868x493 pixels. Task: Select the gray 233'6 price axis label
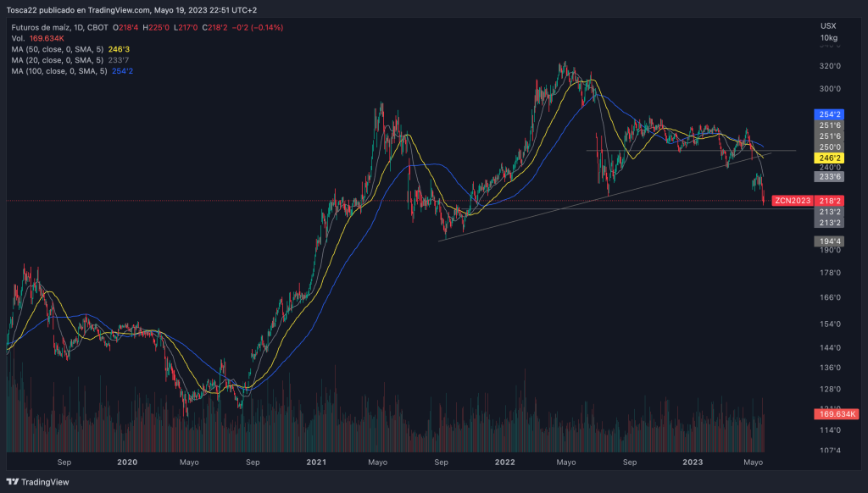tap(830, 177)
